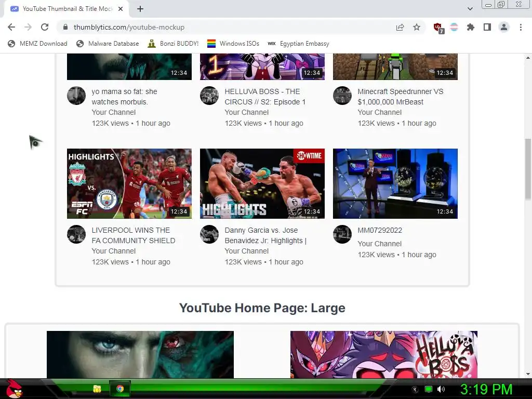Click title 'yo mama so fat: she watches morbuis.'
The height and width of the screenshot is (399, 532).
point(124,97)
